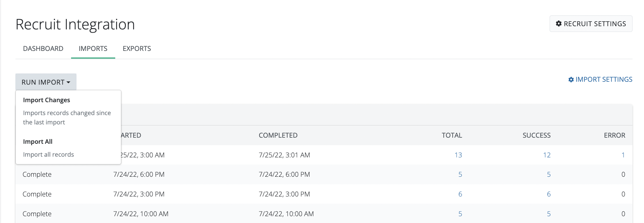Screen dimensions: 644x223
Task: Click the Total column header
Action: click(452, 135)
